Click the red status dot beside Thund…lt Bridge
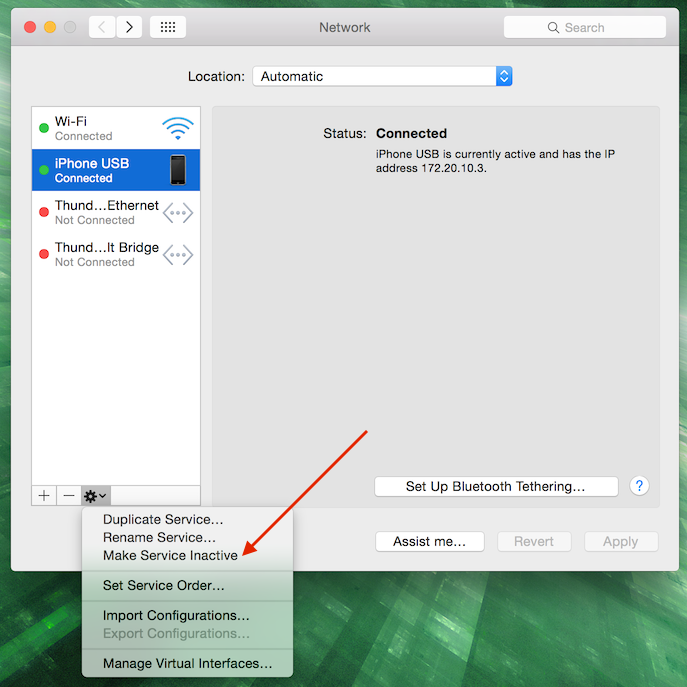The image size is (687, 687). 44,254
